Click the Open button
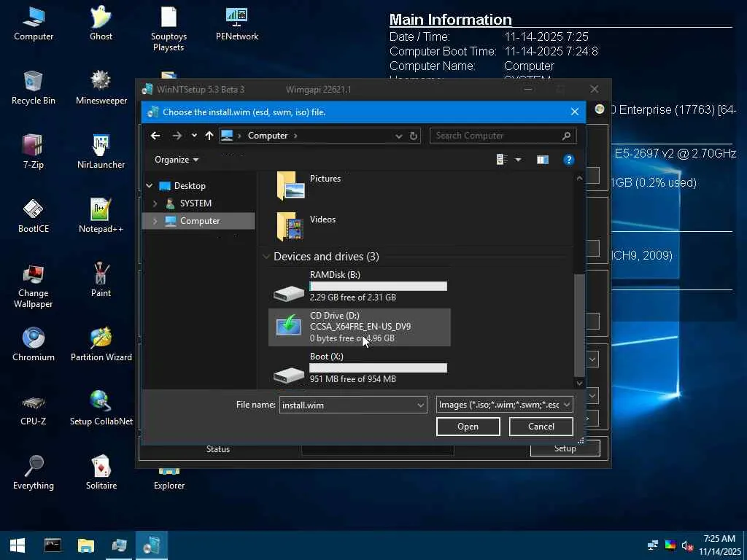Screen dimensions: 747x560 click(x=468, y=427)
